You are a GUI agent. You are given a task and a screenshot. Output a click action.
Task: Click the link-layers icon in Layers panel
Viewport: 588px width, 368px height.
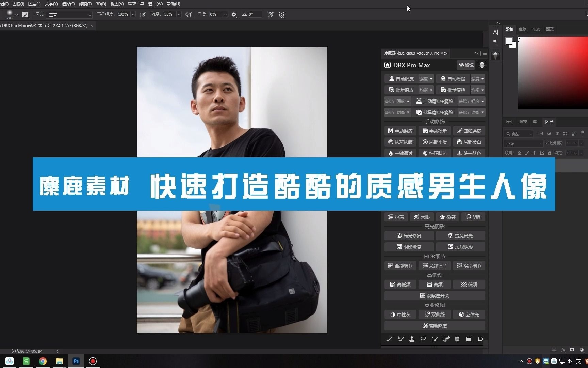(x=554, y=350)
